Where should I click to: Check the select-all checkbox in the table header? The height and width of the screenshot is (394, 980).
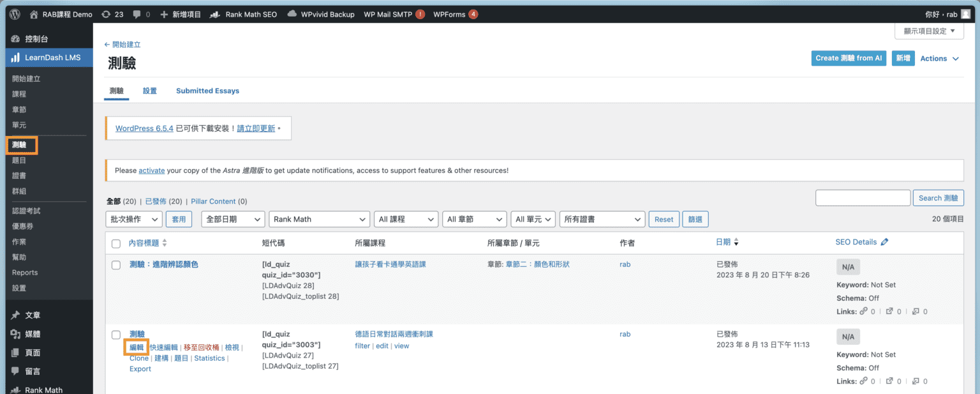click(115, 243)
